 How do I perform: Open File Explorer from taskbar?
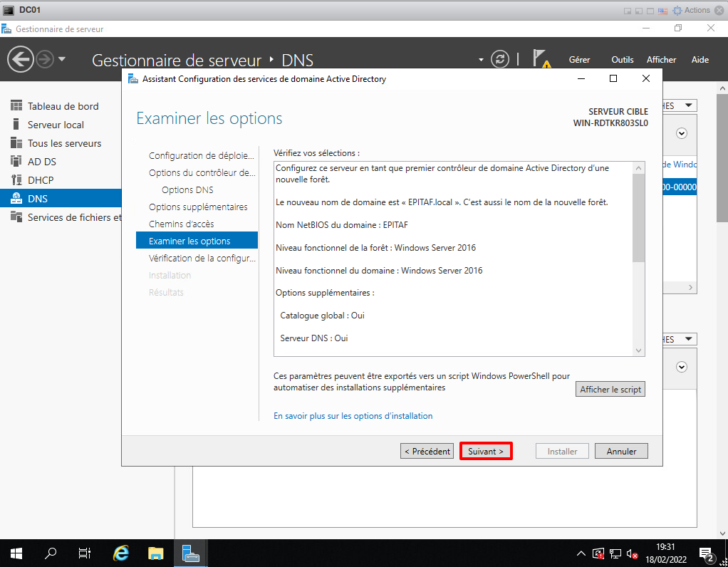click(156, 553)
